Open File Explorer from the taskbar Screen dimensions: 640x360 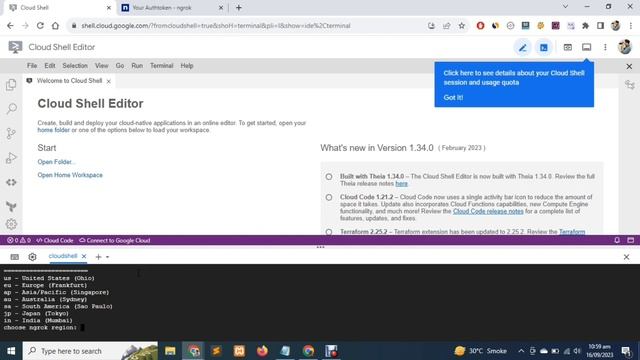click(x=170, y=351)
